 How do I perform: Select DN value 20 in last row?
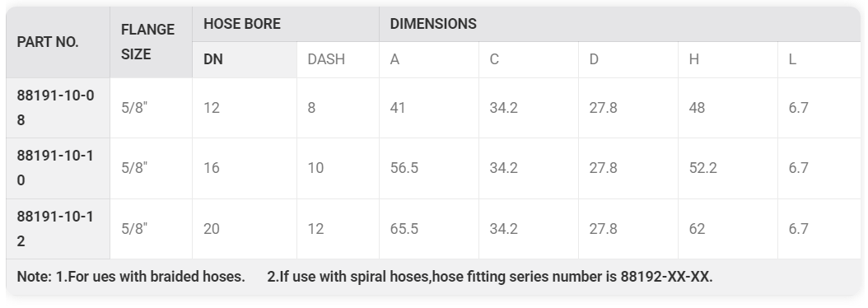[x=212, y=229]
